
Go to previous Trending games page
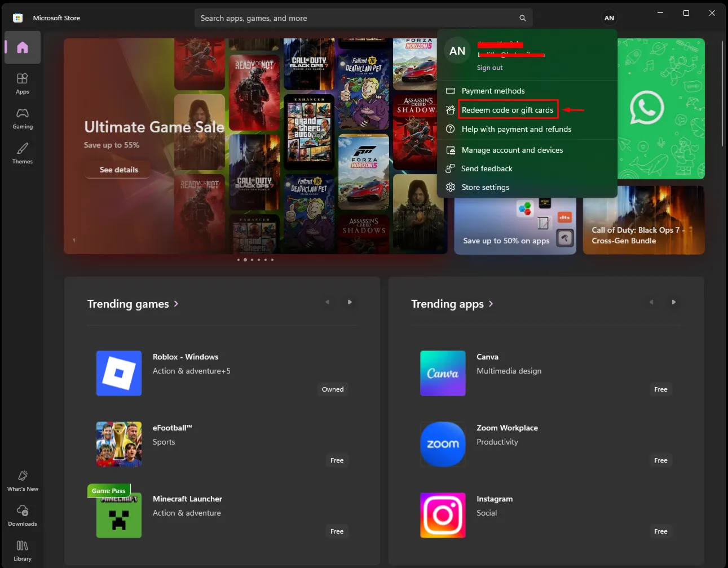(327, 302)
